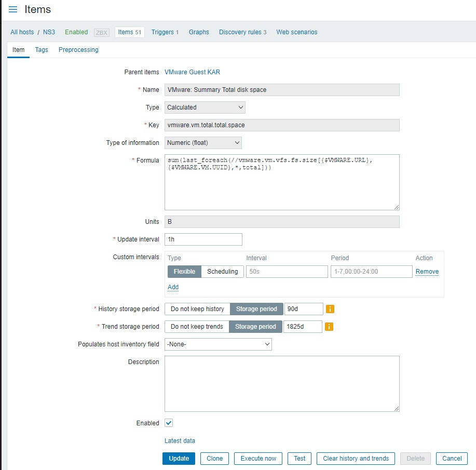
Task: Click the Enabled host status link
Action: 76,32
